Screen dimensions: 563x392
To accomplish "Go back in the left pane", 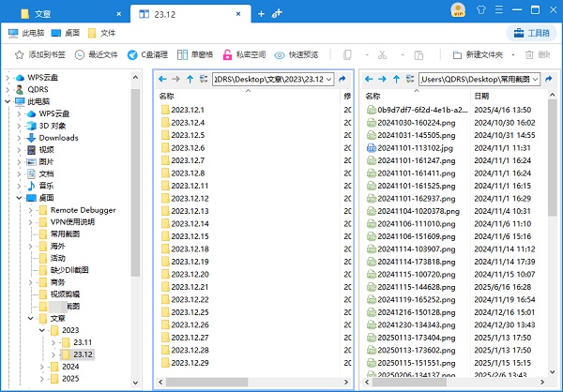I will click(x=163, y=80).
